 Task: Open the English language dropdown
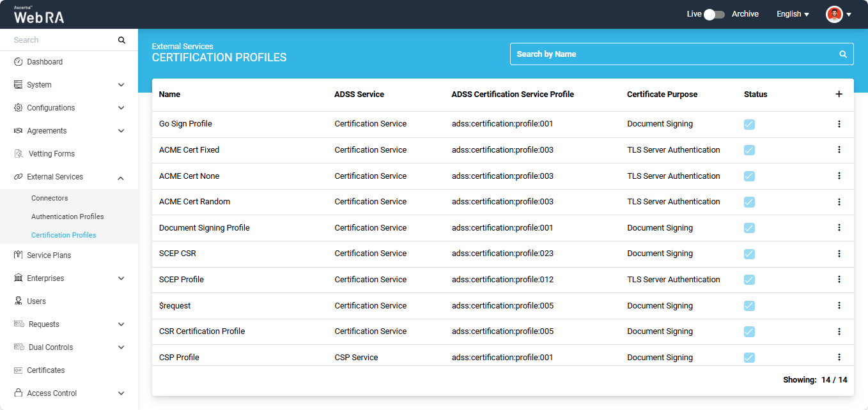[x=793, y=14]
